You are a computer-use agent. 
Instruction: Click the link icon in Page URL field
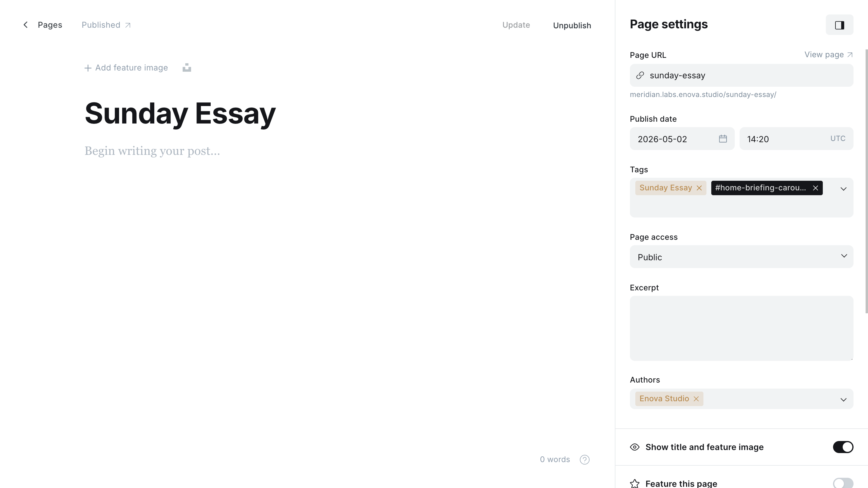(640, 75)
